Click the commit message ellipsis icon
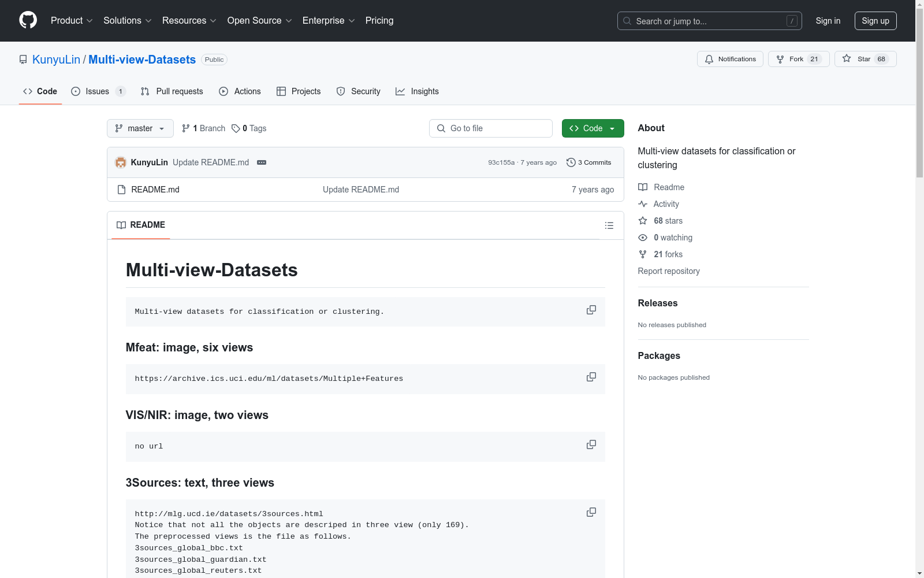The width and height of the screenshot is (924, 578). pos(262,162)
